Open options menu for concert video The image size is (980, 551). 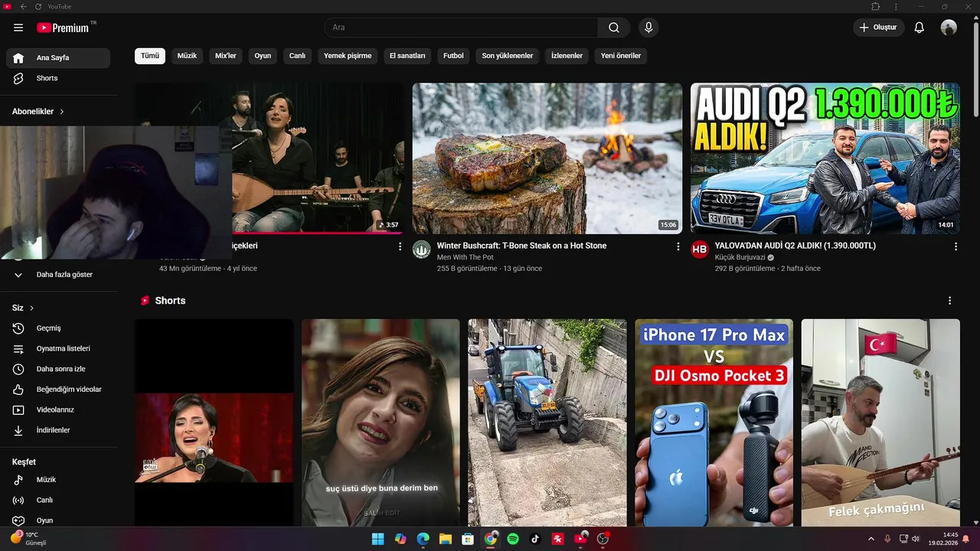(x=400, y=246)
